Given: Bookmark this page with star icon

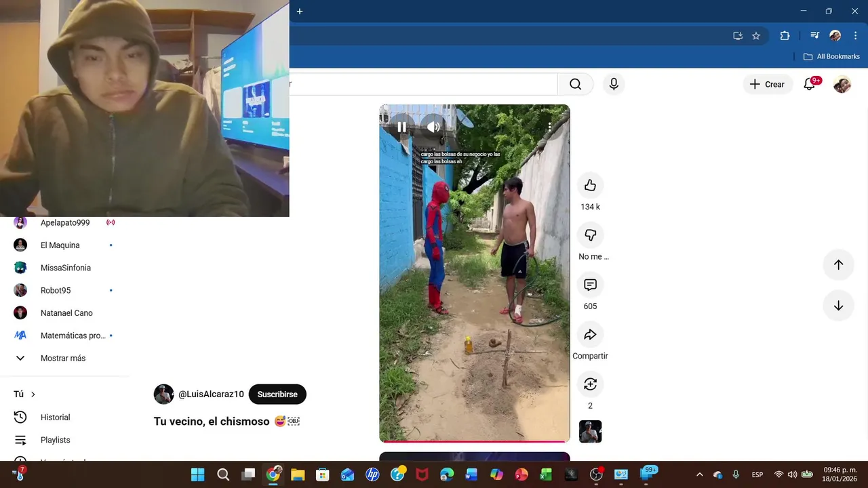Looking at the screenshot, I should pos(756,36).
